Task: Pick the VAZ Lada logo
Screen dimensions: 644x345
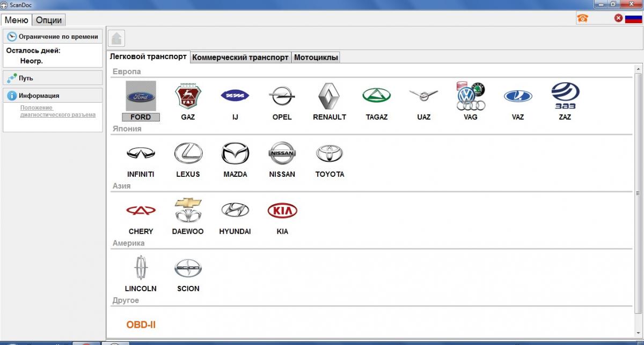Action: click(518, 96)
